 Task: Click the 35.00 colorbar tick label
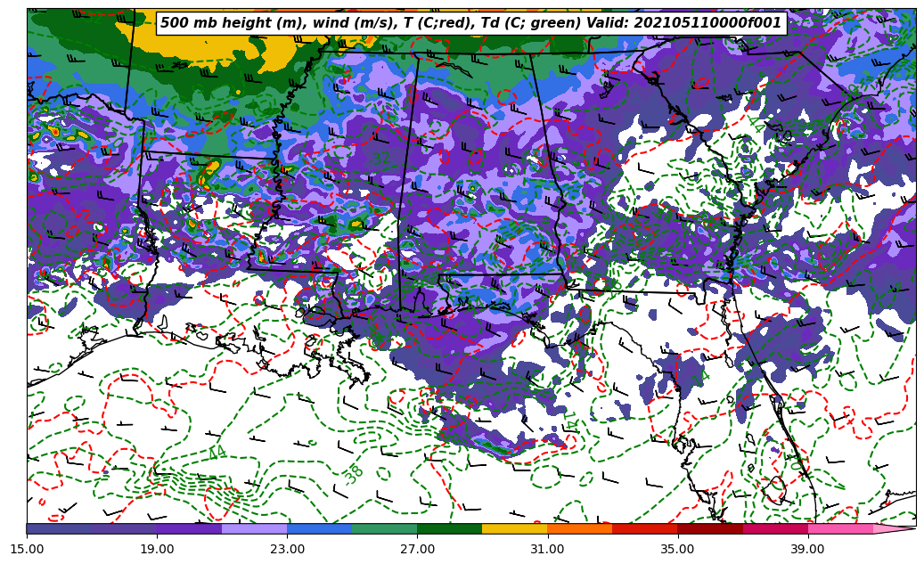pyautogui.click(x=678, y=549)
